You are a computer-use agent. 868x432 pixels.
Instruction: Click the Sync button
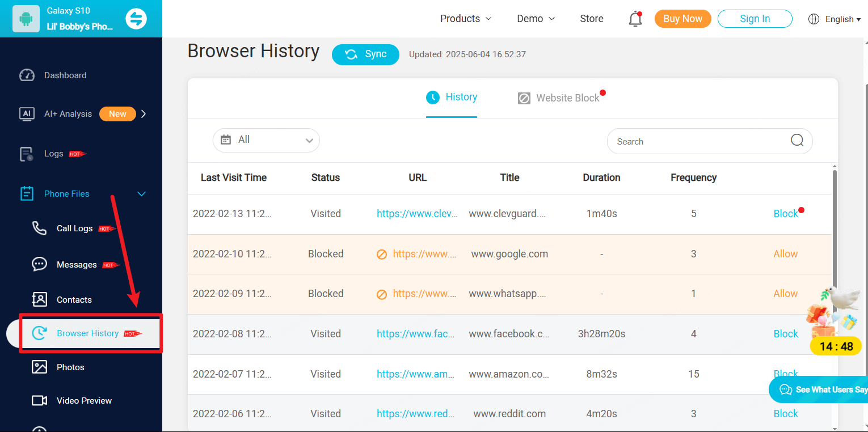[x=365, y=54]
